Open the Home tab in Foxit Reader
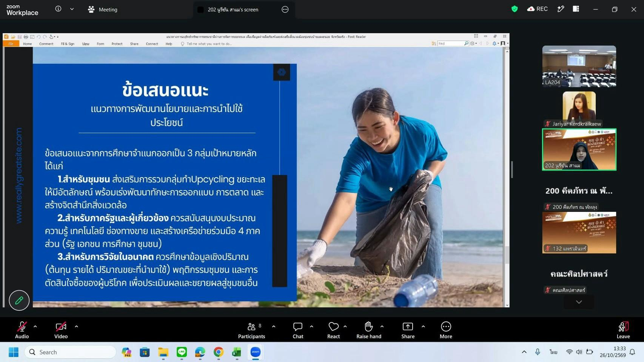This screenshot has height=362, width=644. [27, 44]
